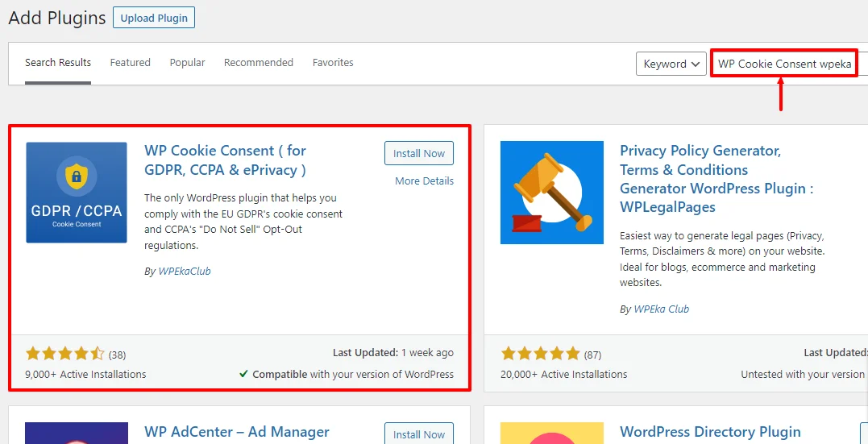Open the WP AdCenter – Ad Manager title
The width and height of the screenshot is (868, 444).
click(x=237, y=431)
